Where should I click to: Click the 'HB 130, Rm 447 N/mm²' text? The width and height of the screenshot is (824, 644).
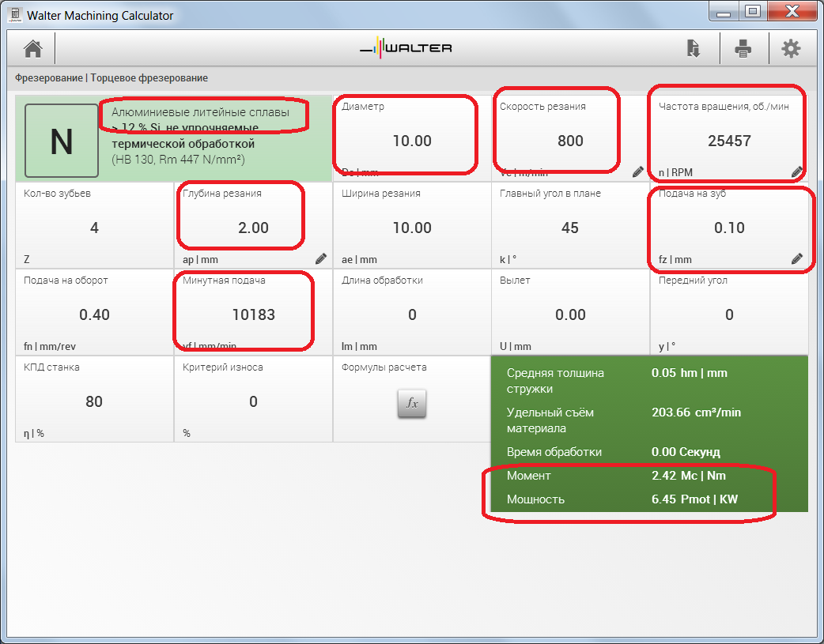(178, 160)
